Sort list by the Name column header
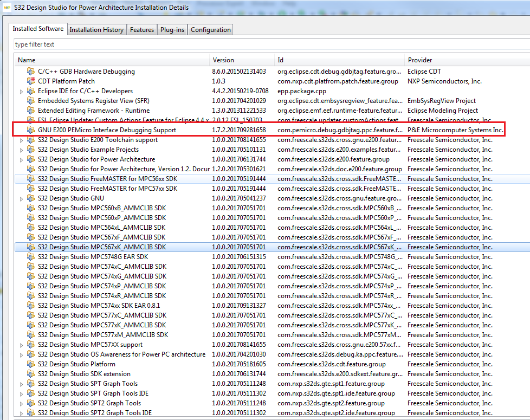 click(112, 60)
